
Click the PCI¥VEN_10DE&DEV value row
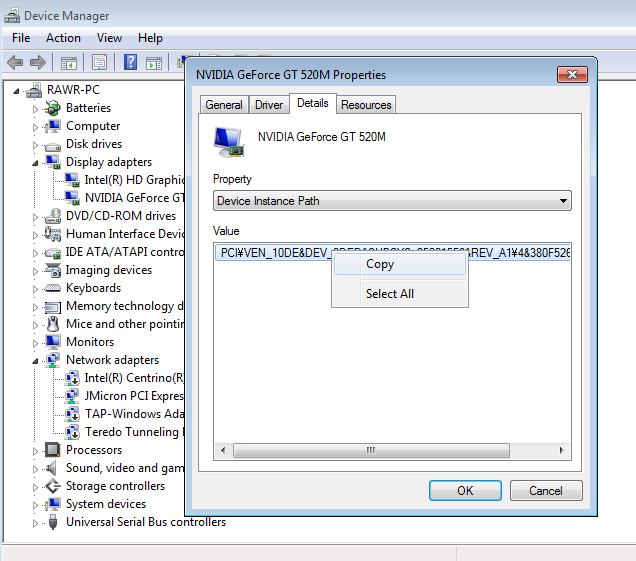click(392, 253)
